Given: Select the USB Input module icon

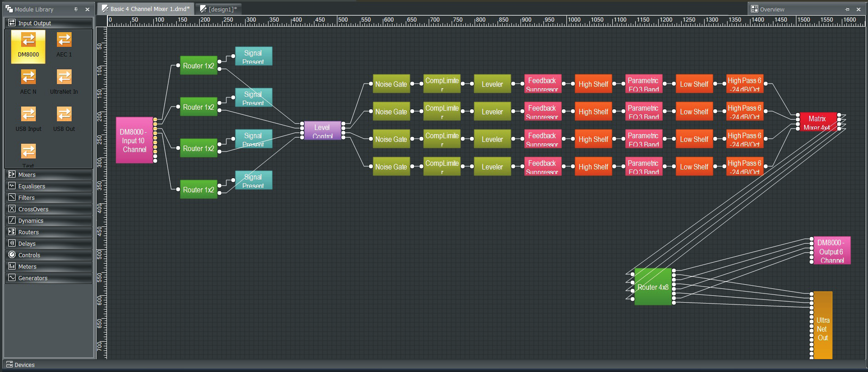Looking at the screenshot, I should point(28,114).
